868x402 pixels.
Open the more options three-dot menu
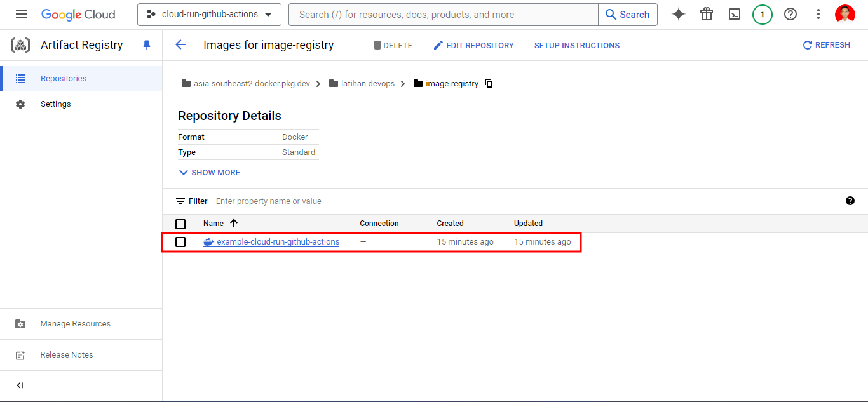(818, 14)
